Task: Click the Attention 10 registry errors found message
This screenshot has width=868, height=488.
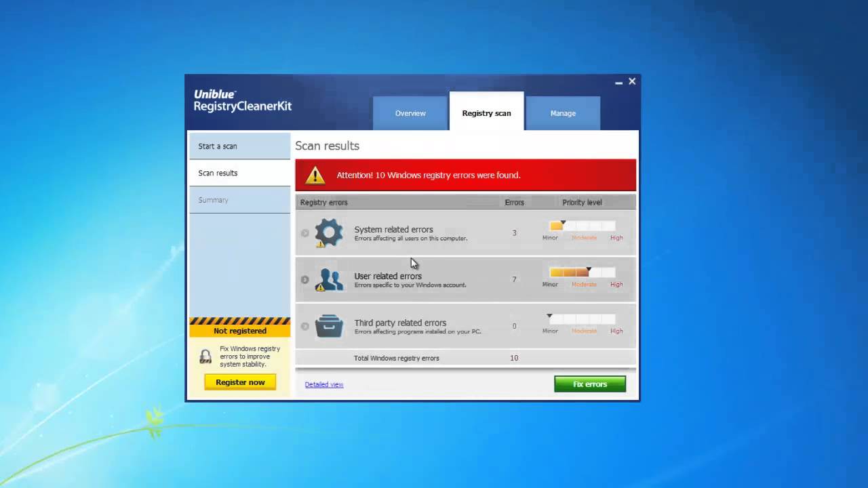Action: (x=429, y=175)
